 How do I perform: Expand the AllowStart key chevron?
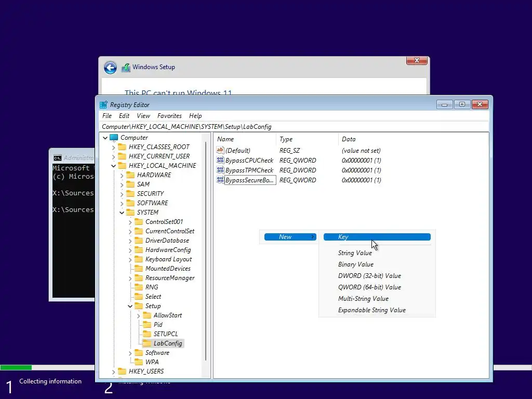(138, 315)
